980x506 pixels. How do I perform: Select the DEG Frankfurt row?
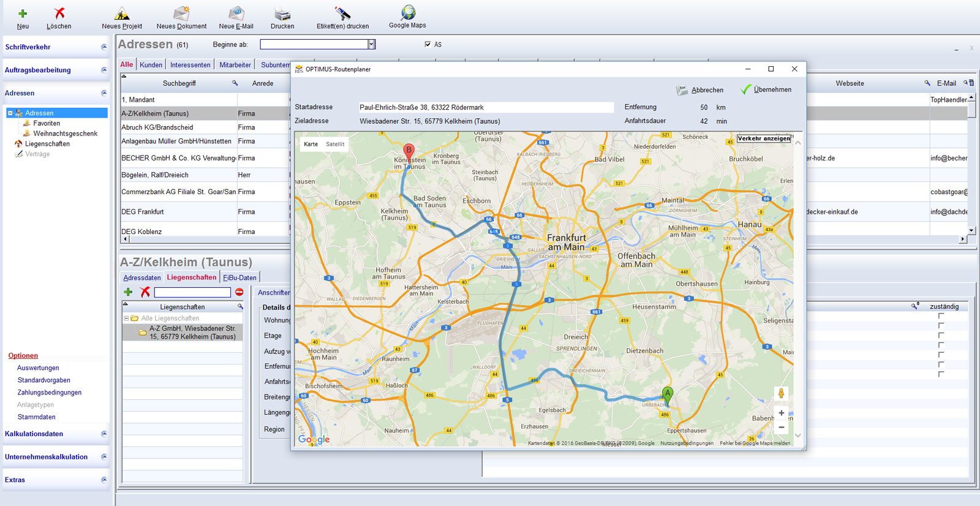(x=205, y=212)
